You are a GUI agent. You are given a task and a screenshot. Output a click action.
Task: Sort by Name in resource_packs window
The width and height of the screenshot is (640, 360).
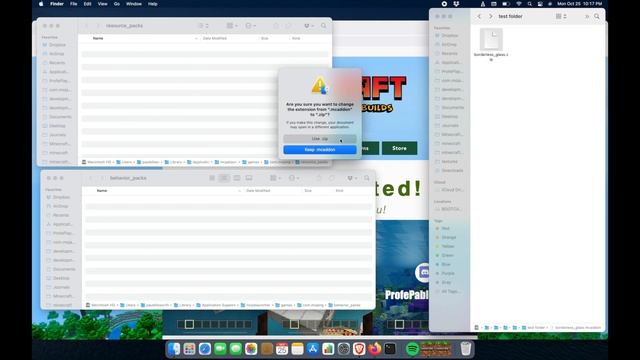point(98,38)
